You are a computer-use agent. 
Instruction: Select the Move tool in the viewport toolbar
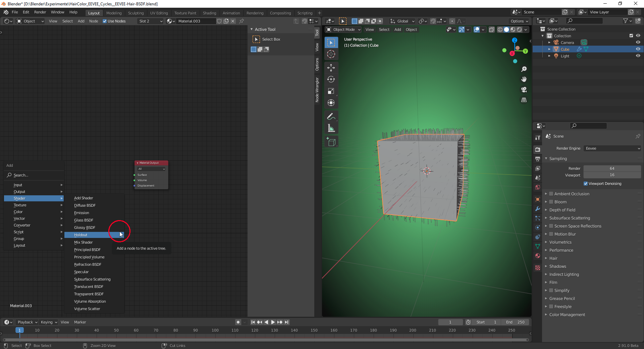coord(331,68)
